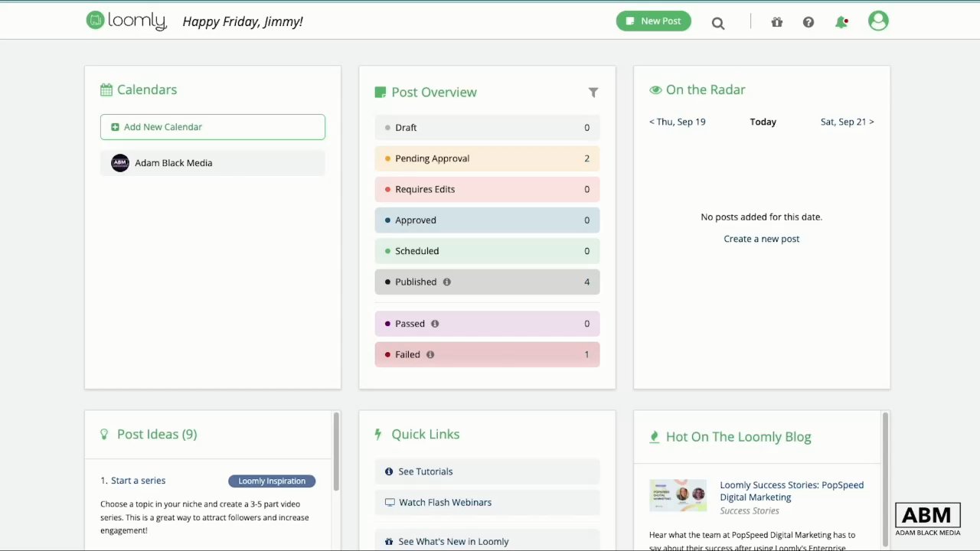Viewport: 980px width, 551px height.
Task: Click the Post Ideas panel scrollbar
Action: point(335,452)
